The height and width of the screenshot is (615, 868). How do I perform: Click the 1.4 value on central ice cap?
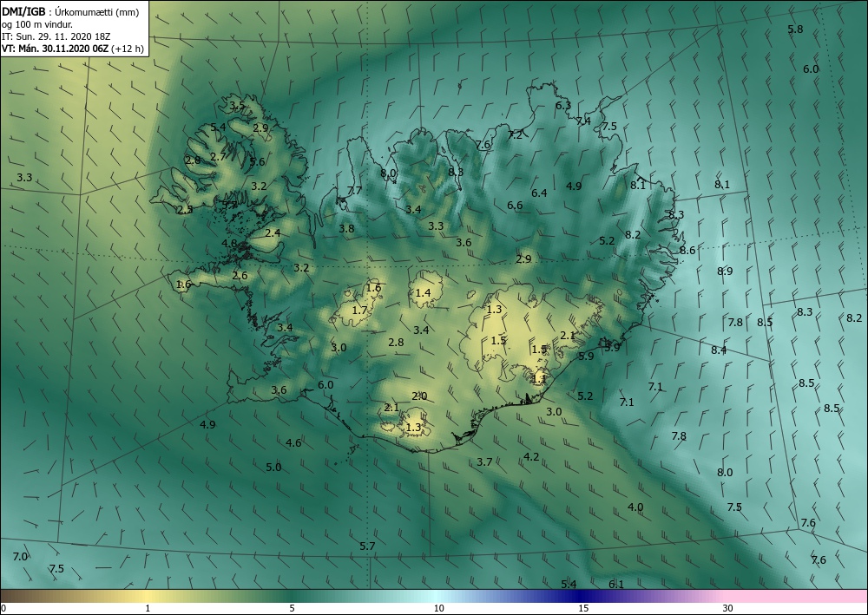(423, 292)
